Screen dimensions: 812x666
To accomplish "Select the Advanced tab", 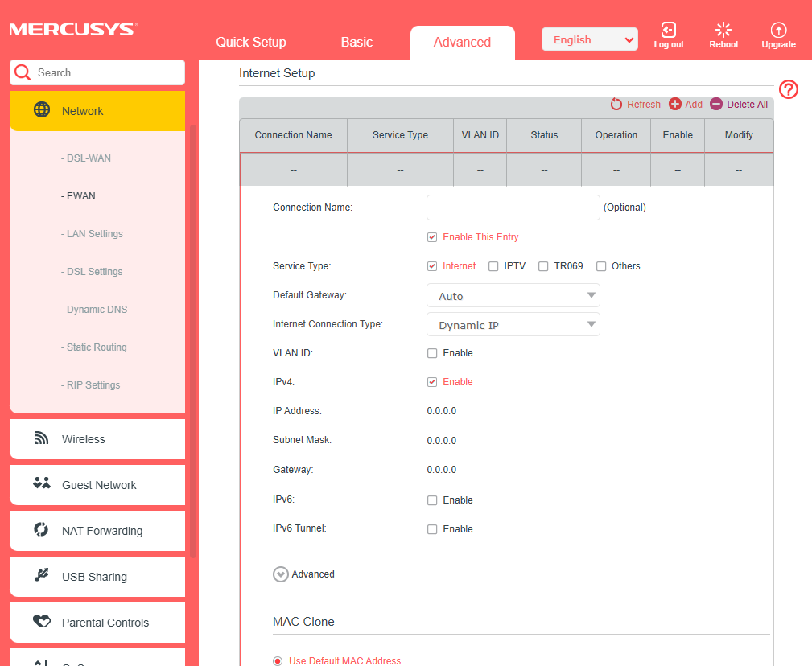I will (x=462, y=42).
